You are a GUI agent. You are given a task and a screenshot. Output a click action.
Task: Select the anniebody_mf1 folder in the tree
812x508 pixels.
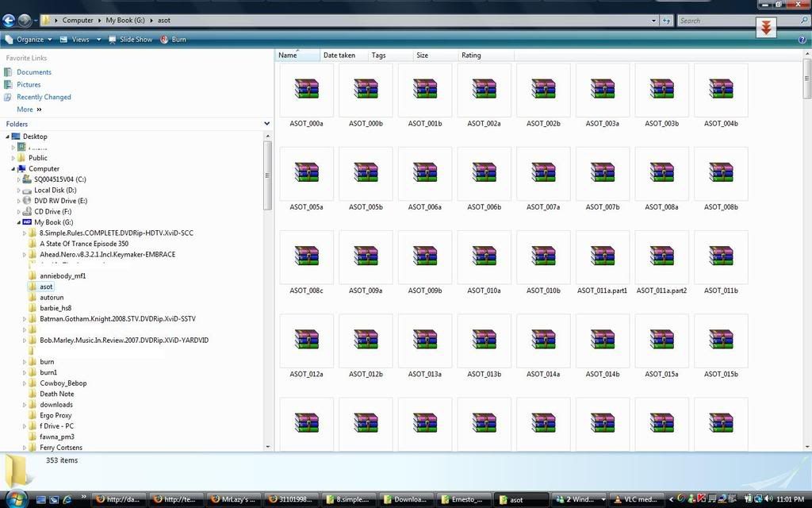pos(63,276)
